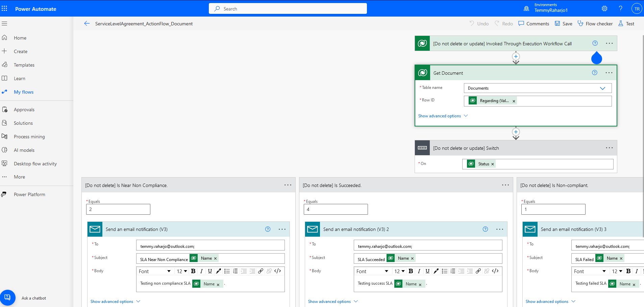
Task: Open the Environments TemmyRaharjo1 picker
Action: coord(546,8)
